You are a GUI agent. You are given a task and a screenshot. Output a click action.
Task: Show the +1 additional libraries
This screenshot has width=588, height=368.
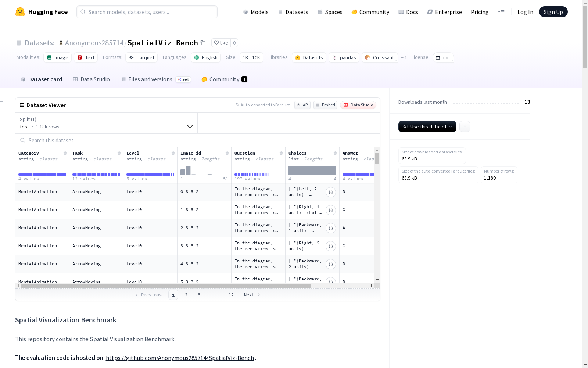tap(404, 58)
